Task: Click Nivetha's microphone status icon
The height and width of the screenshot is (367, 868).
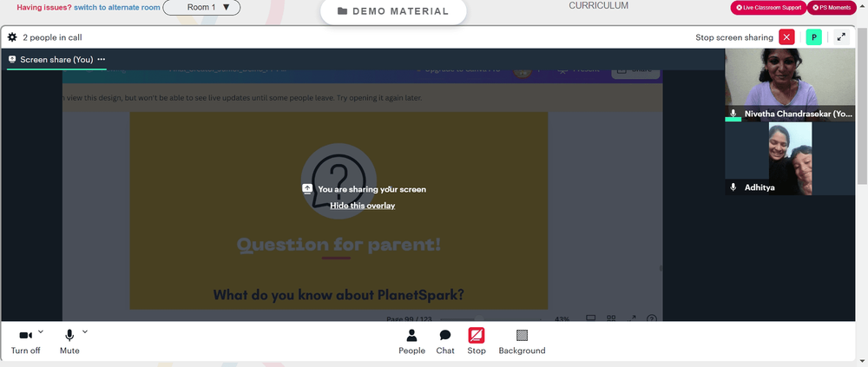Action: pos(733,113)
